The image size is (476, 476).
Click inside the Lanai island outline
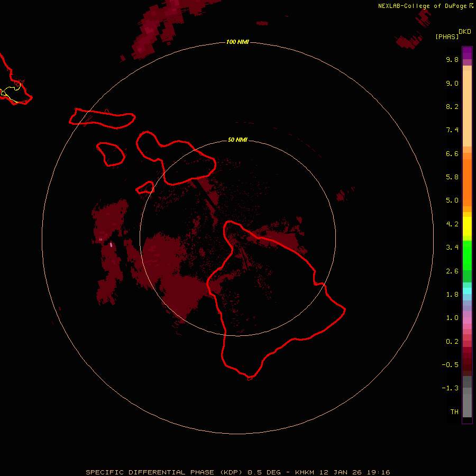point(111,154)
